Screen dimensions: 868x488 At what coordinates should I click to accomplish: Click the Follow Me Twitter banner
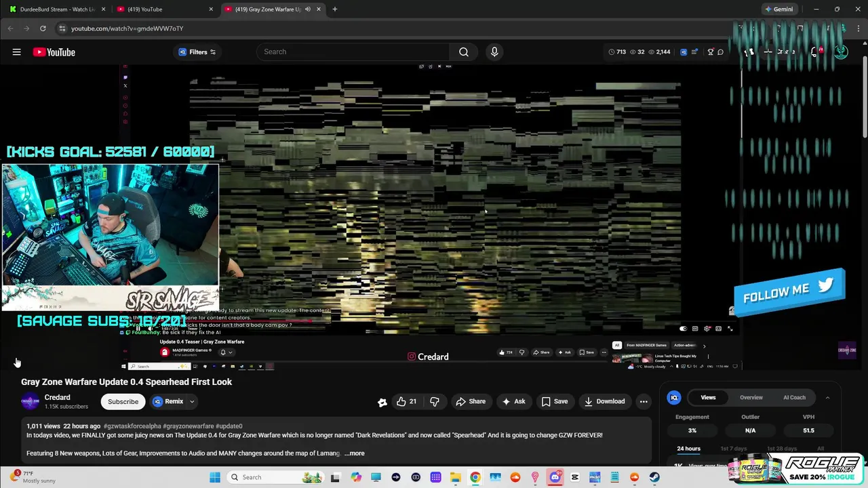(x=789, y=292)
